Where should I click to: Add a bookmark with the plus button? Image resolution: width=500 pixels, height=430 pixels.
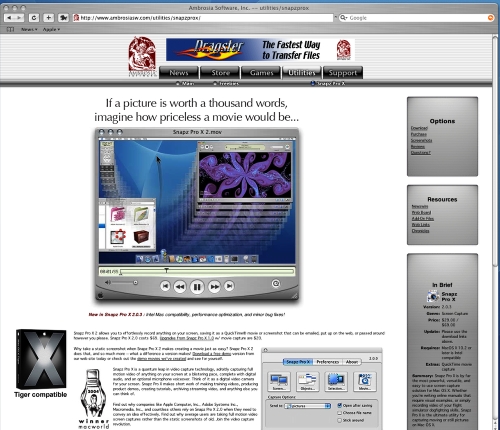coord(48,18)
